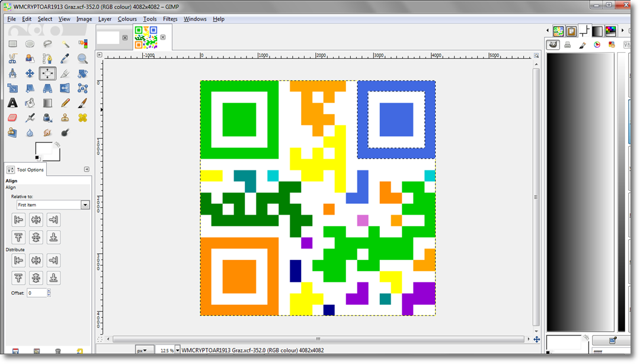
Task: Select the Eraser tool
Action: coord(12,118)
